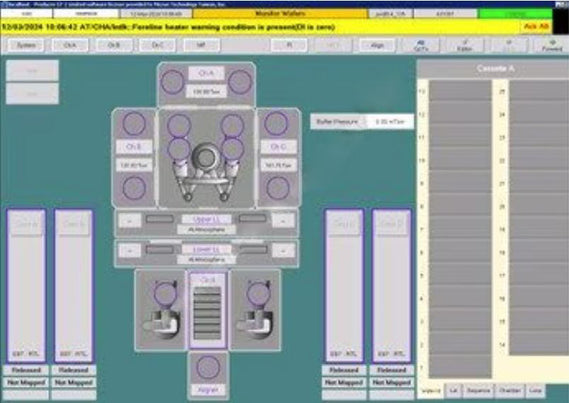Select the Ch A label in chamber diagram
This screenshot has width=569, height=403.
(206, 73)
